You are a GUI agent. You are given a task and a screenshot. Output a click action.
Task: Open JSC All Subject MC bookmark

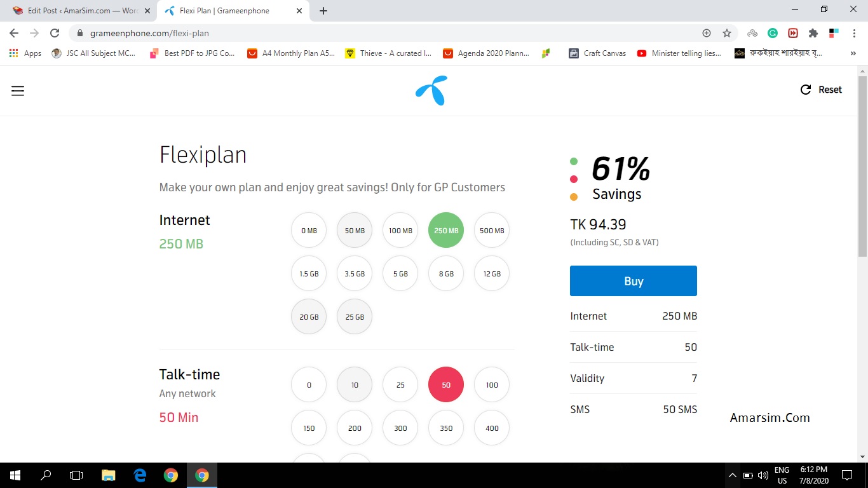pos(94,53)
